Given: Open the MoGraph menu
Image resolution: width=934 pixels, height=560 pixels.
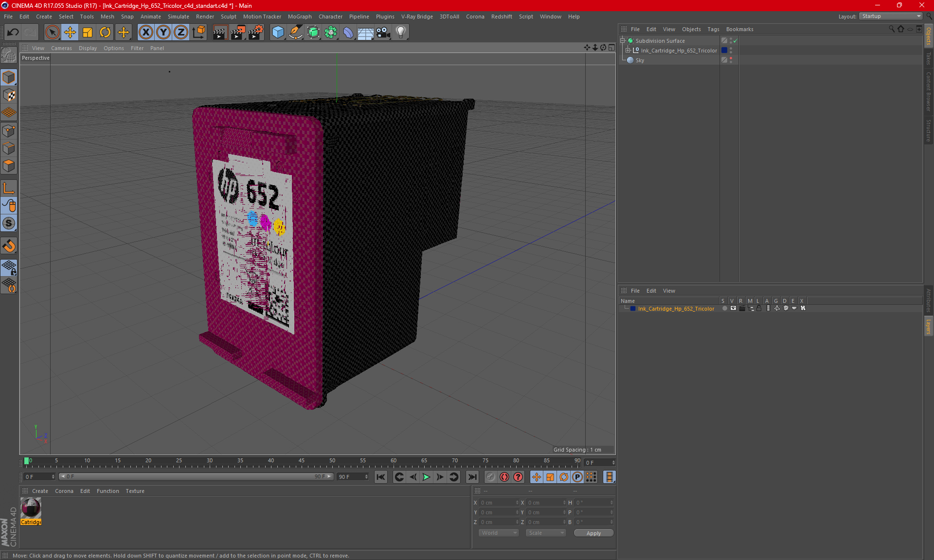Looking at the screenshot, I should (x=300, y=17).
